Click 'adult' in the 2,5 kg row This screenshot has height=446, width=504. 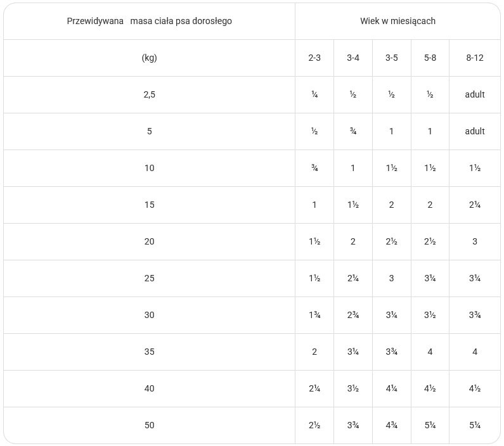pyautogui.click(x=475, y=94)
